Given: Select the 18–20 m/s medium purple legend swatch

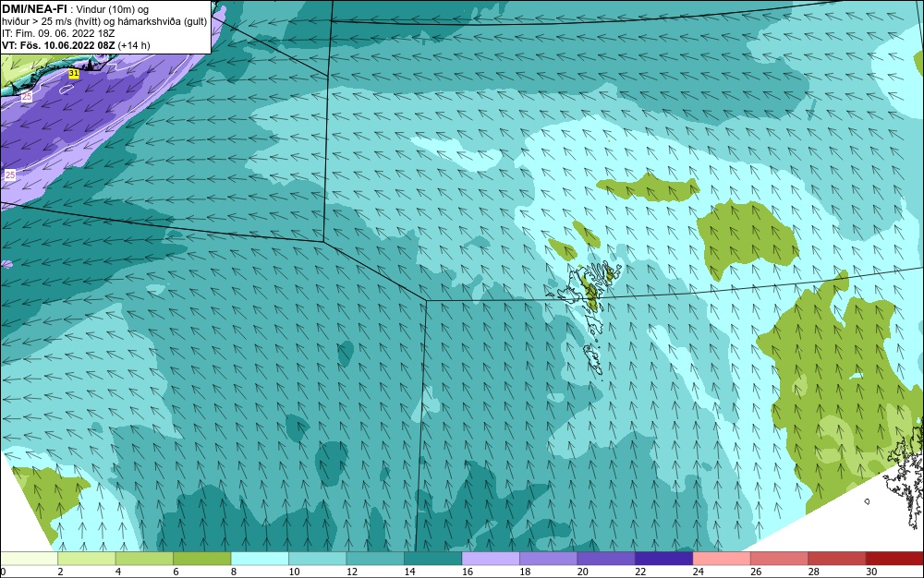Looking at the screenshot, I should [x=549, y=559].
